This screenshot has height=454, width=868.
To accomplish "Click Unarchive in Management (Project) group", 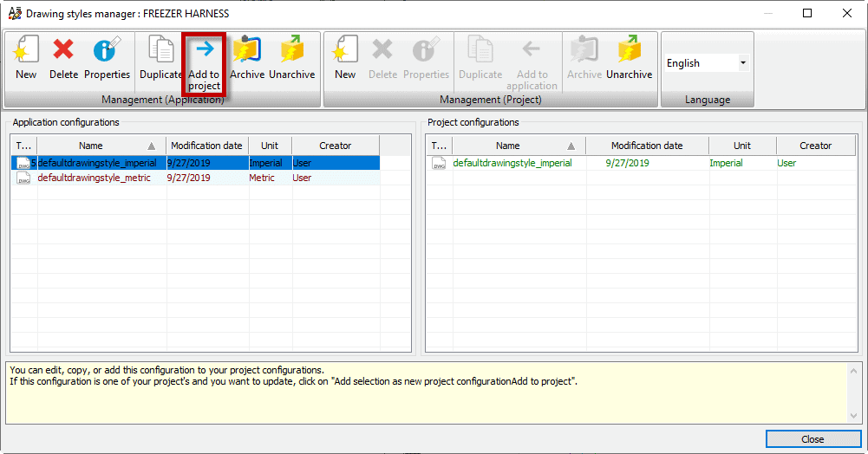I will pyautogui.click(x=629, y=59).
